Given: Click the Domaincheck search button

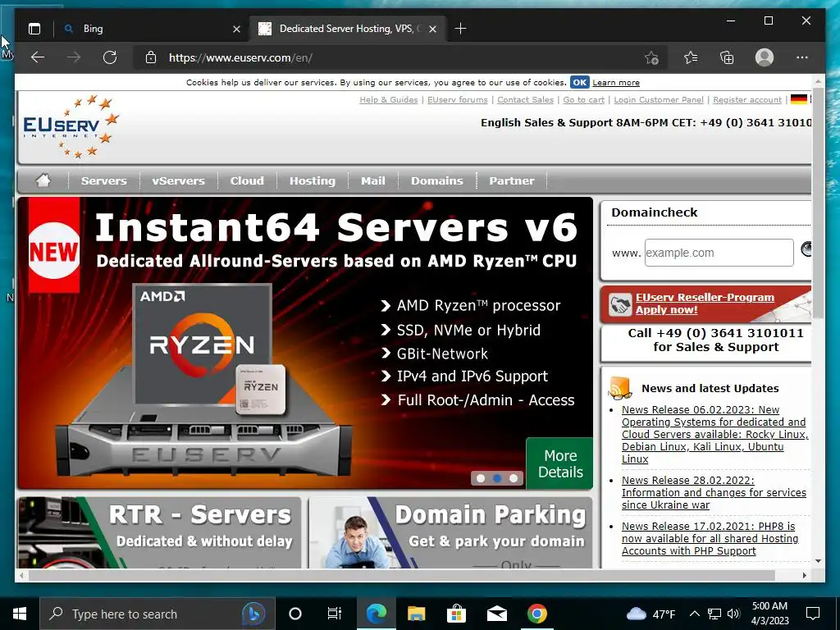Looking at the screenshot, I should point(806,249).
